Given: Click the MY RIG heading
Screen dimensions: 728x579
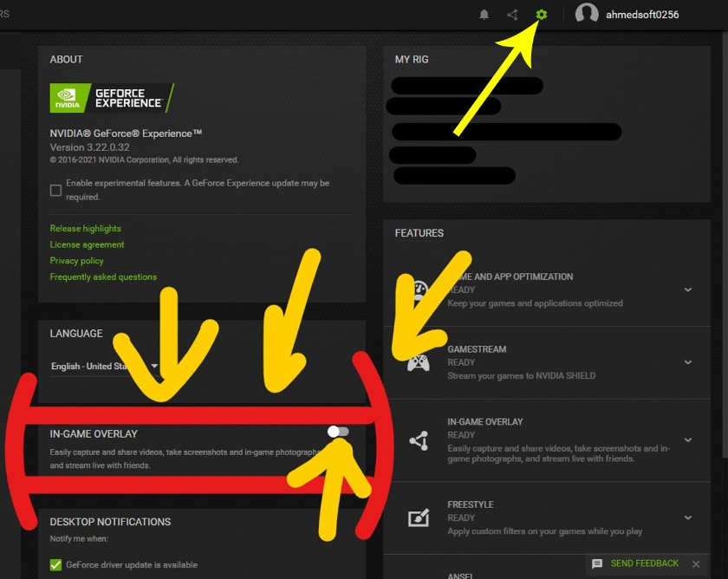Looking at the screenshot, I should tap(412, 60).
